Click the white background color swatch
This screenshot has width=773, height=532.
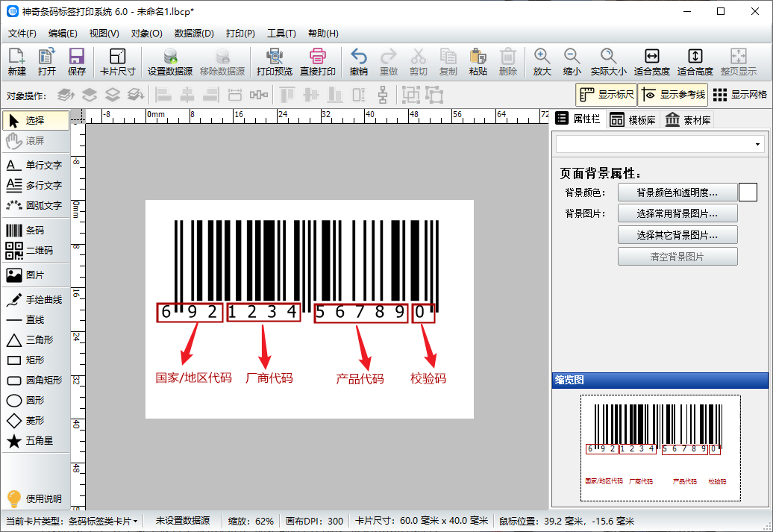748,193
